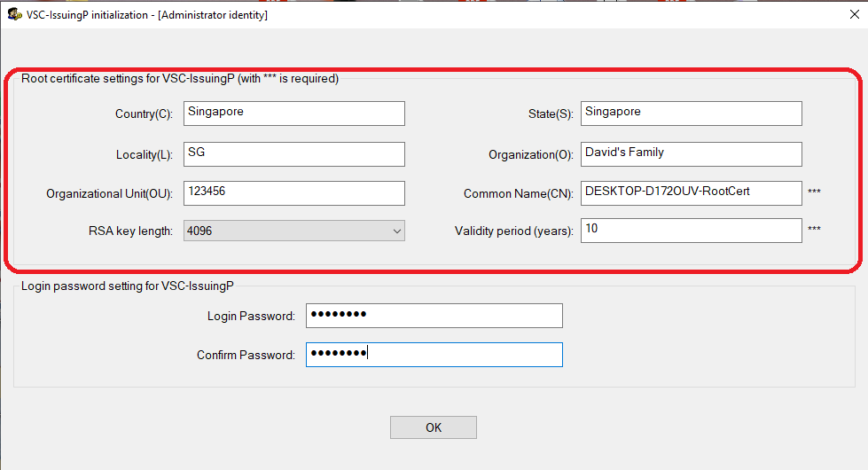The height and width of the screenshot is (470, 868).
Task: Click the RSA key length label
Action: [x=130, y=231]
